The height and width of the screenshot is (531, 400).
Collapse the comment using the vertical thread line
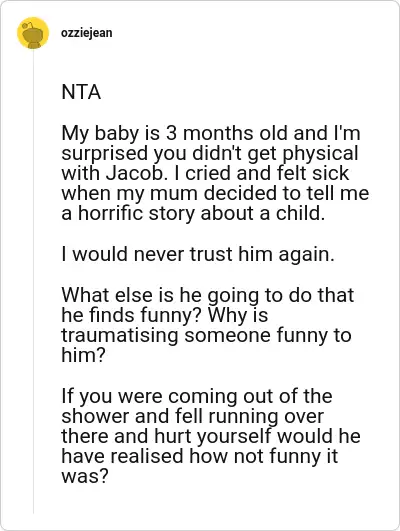[x=33, y=281]
